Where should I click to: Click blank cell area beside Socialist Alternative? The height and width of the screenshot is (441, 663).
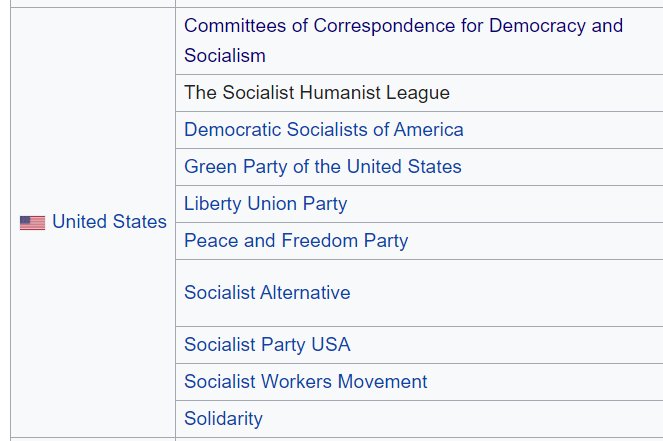(x=500, y=293)
